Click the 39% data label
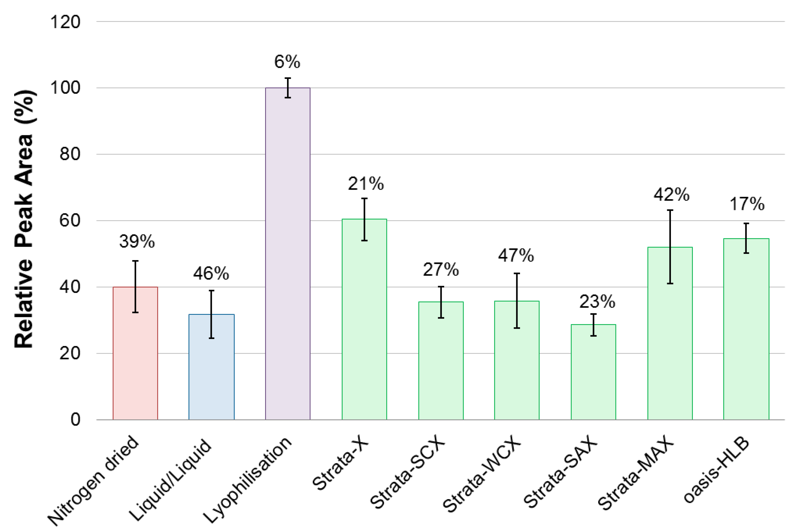 pyautogui.click(x=137, y=241)
